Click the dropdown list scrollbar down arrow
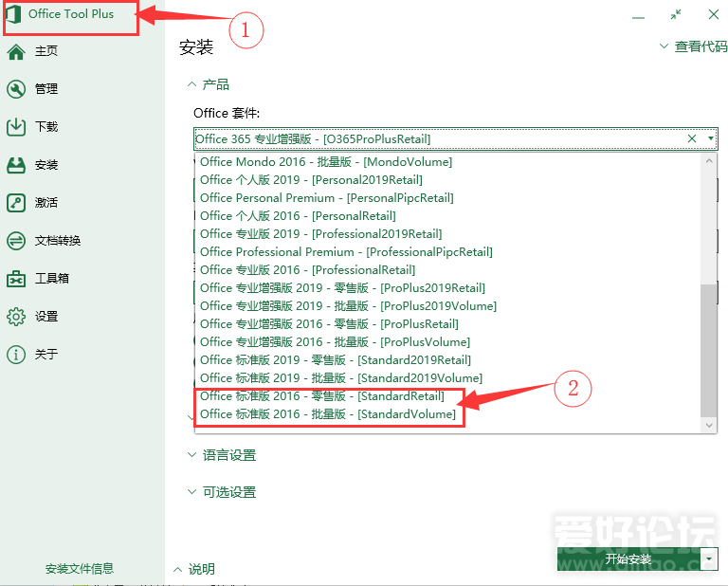 (x=708, y=425)
